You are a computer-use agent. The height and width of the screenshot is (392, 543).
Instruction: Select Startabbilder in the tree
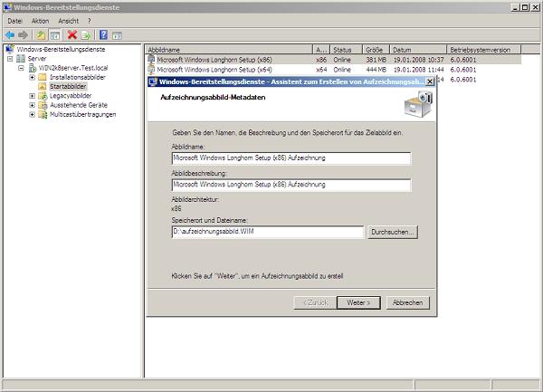(68, 86)
